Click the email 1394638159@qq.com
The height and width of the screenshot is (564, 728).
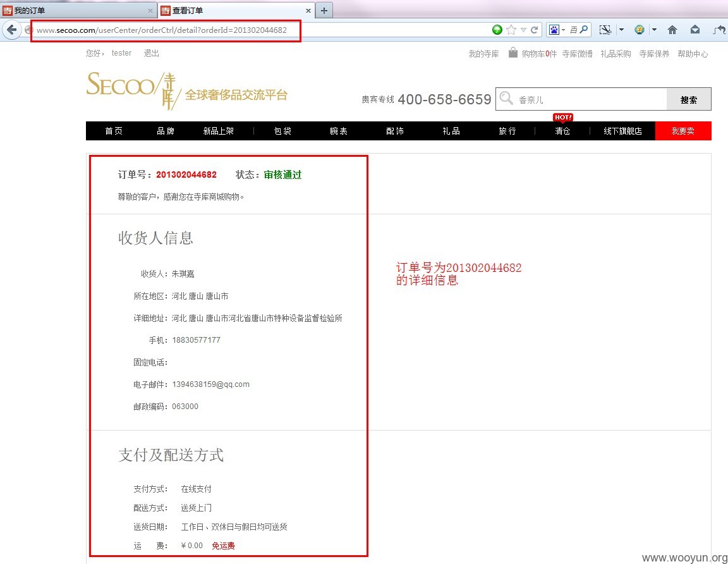pyautogui.click(x=211, y=384)
